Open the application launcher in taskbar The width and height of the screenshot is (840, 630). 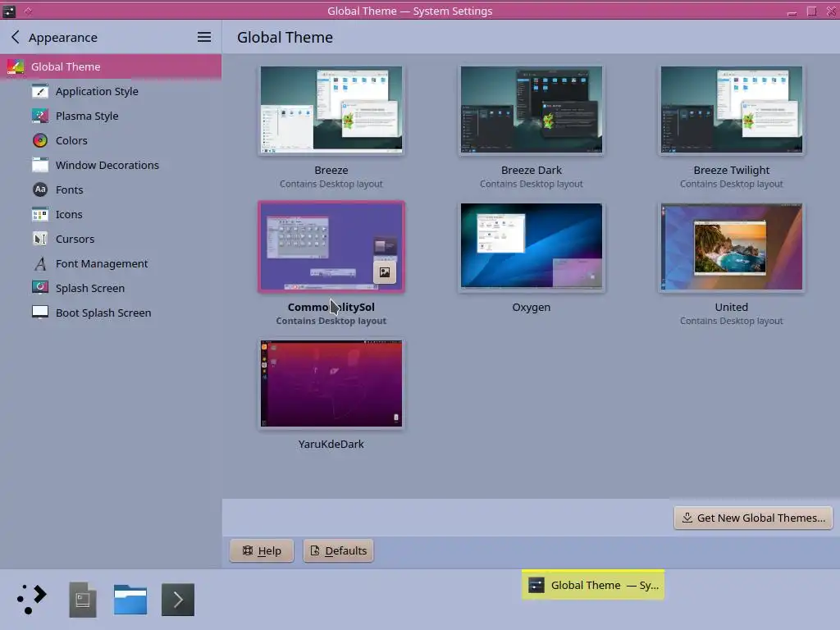[x=32, y=599]
